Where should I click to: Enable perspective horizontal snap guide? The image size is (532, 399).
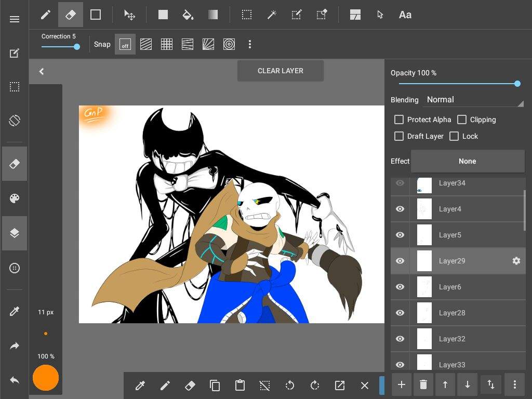188,45
